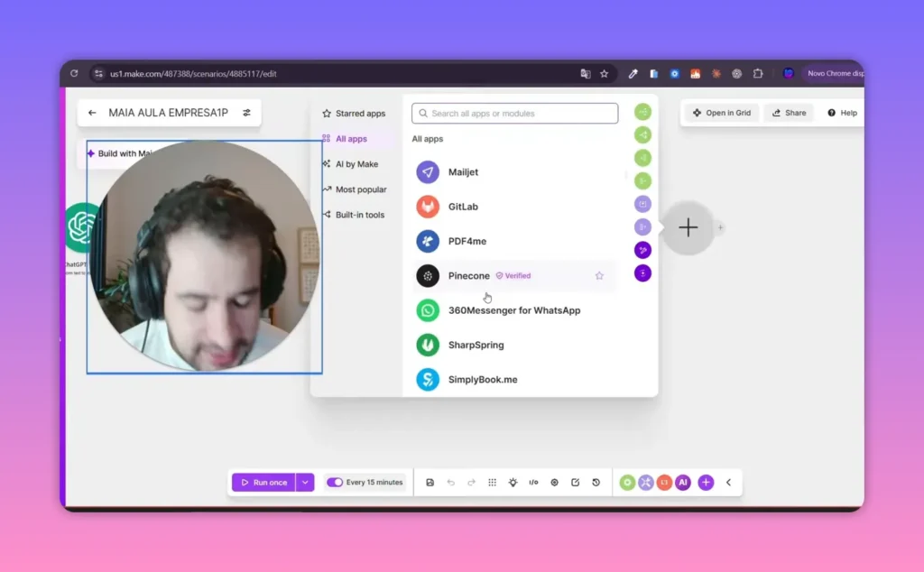Open the purple AI tools icon
Viewport: 924px width, 572px height.
pyautogui.click(x=683, y=483)
